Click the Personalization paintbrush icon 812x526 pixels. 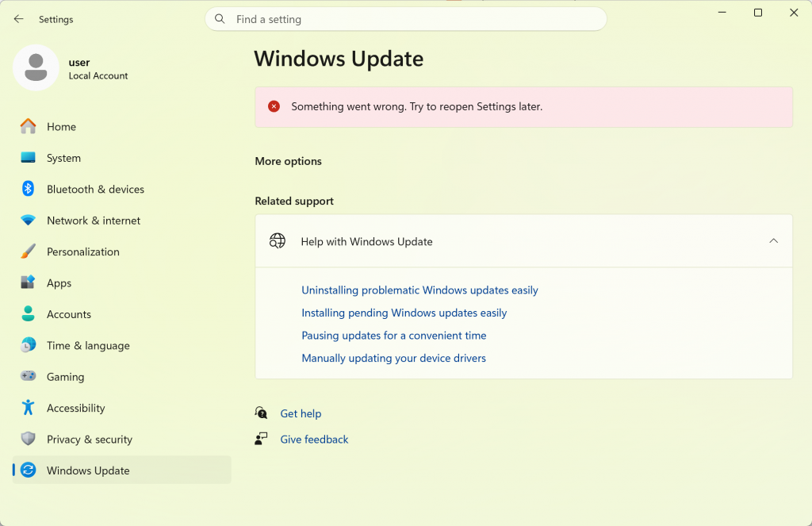(28, 251)
